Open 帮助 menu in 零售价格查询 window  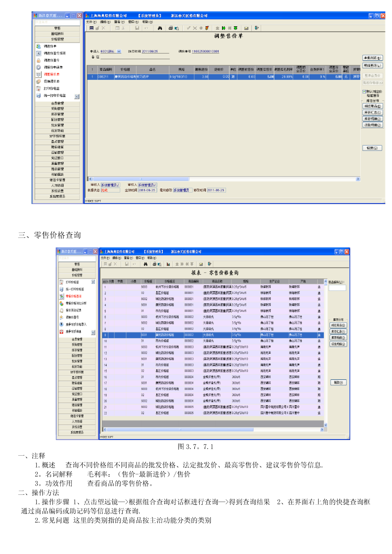pos(151,258)
